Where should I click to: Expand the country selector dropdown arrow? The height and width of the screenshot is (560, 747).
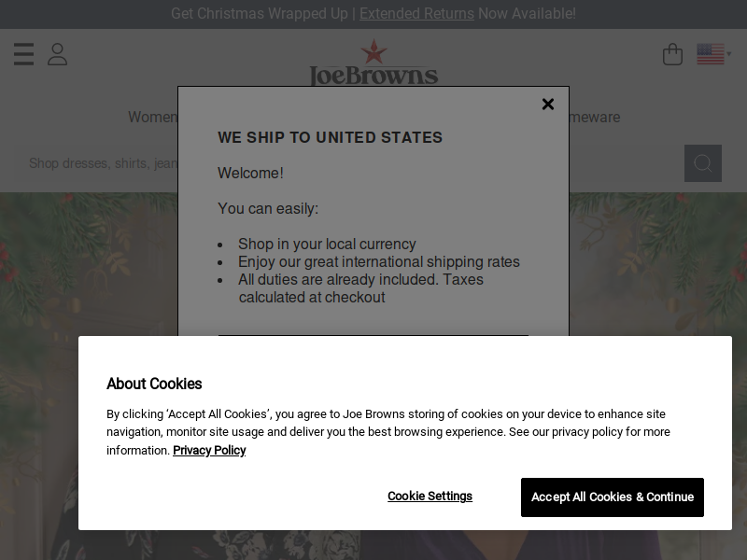(728, 54)
